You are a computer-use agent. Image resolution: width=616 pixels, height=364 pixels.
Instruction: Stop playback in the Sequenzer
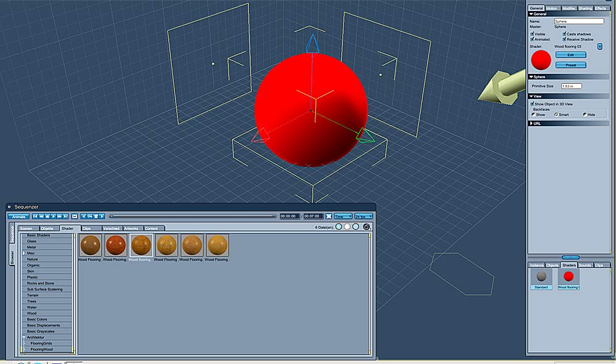tap(47, 216)
